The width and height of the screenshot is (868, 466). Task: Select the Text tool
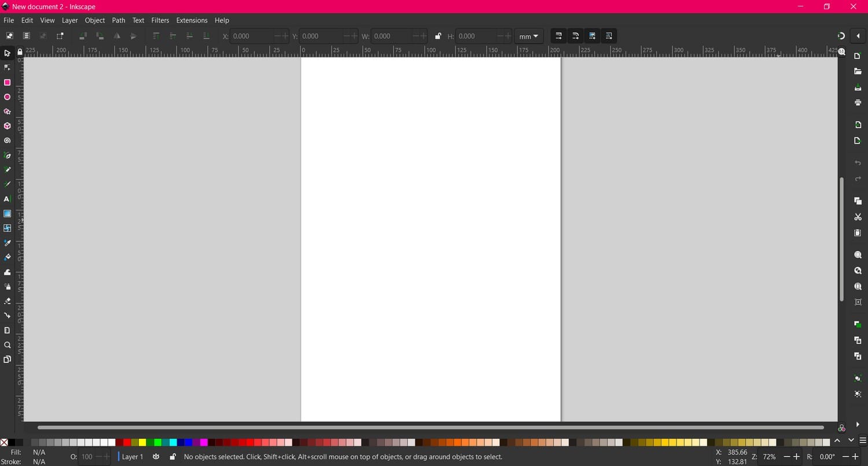(x=7, y=199)
